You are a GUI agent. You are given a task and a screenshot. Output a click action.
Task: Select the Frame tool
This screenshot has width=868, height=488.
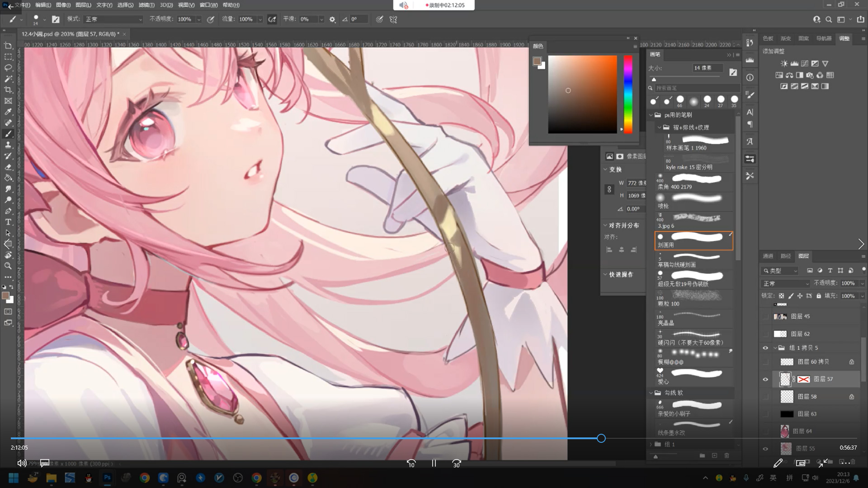point(8,101)
